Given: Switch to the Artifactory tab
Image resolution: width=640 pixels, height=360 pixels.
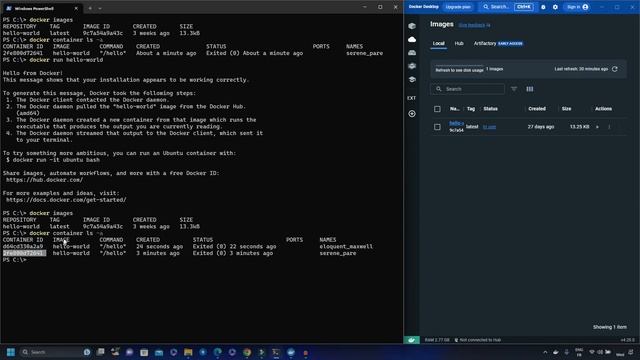Looking at the screenshot, I should 498,43.
